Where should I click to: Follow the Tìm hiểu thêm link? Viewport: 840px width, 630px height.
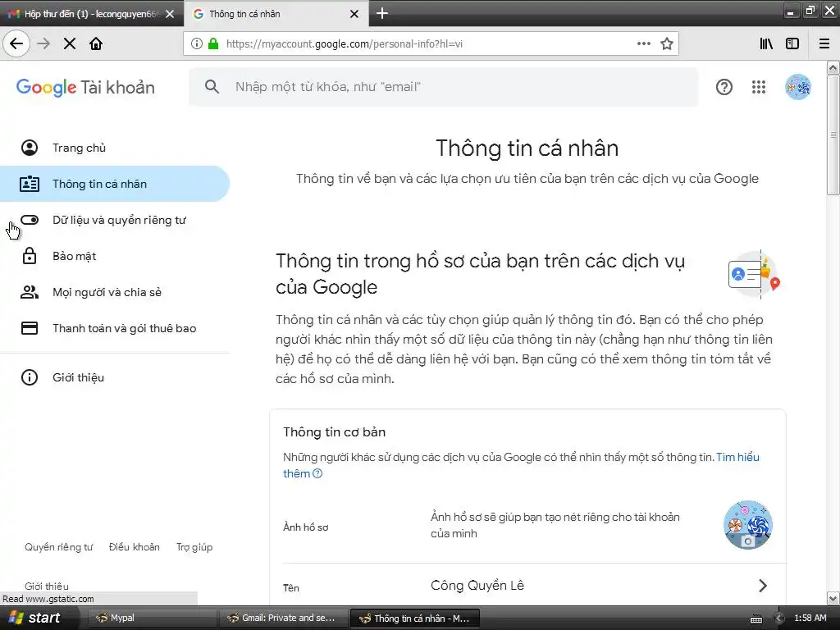(737, 457)
